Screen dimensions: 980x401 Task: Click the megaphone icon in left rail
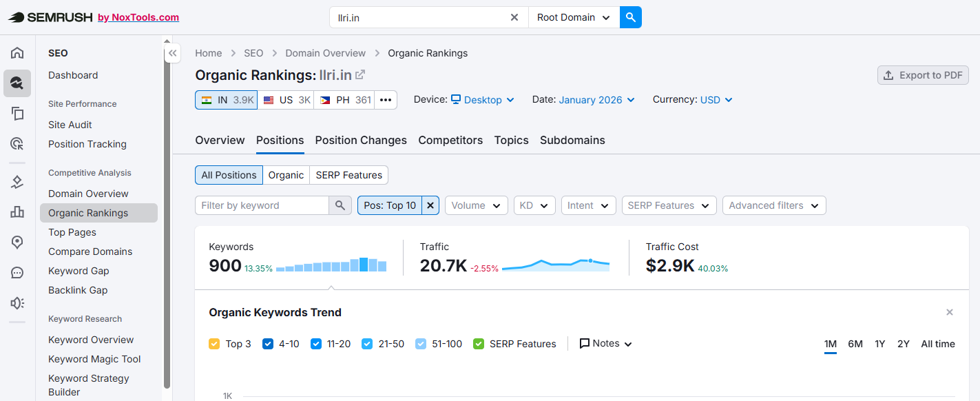pos(17,303)
